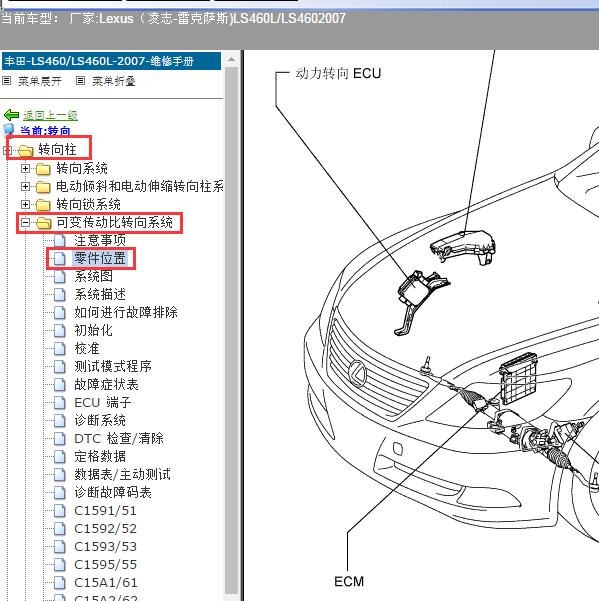Click 菜单折叠 to collapse all menus
The width and height of the screenshot is (599, 601).
114,81
